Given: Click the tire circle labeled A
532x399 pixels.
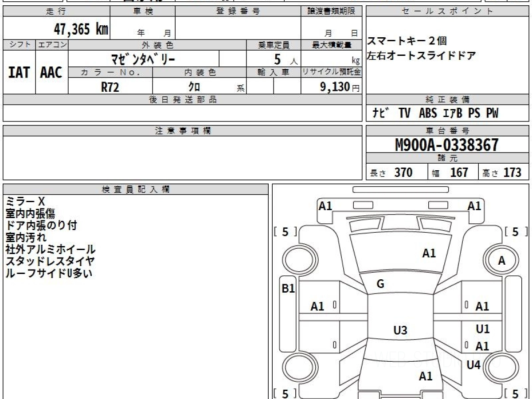Looking at the screenshot, I should [501, 261].
